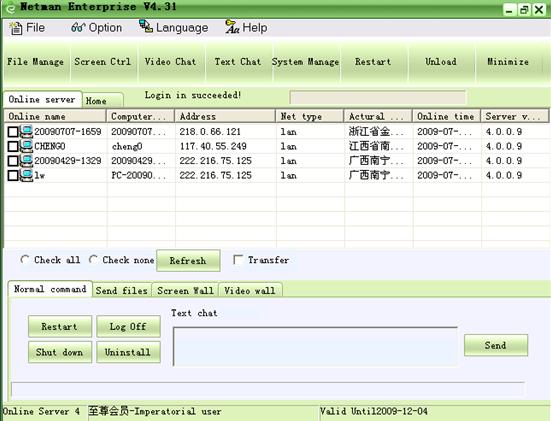Click the Online Server 4 status entry
Viewport: 551px width, 421px height.
41,411
